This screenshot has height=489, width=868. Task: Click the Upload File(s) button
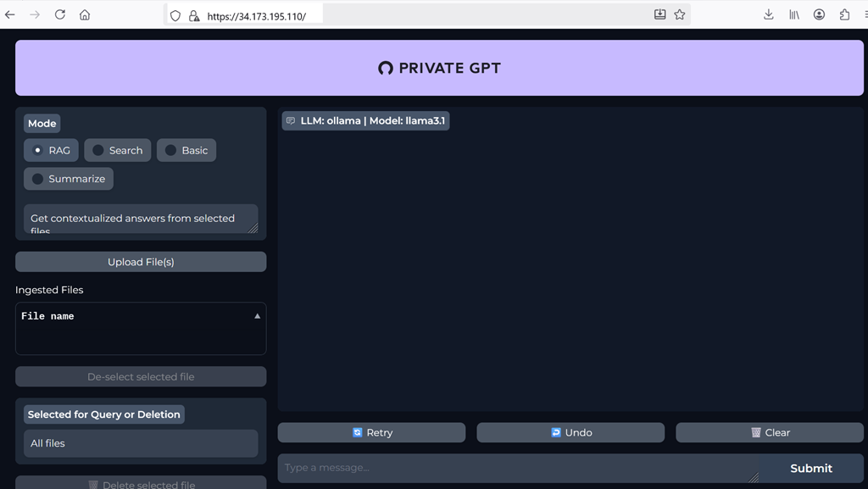[x=141, y=262]
